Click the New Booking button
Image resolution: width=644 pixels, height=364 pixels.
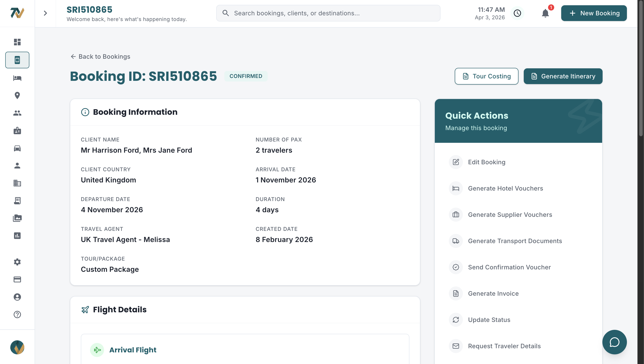pyautogui.click(x=594, y=13)
